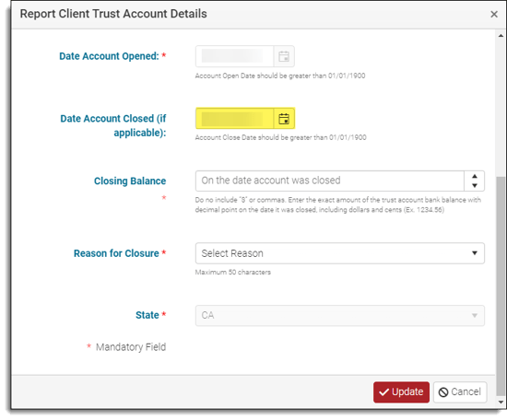Click the highlighted Date Account Closed field

(235, 118)
